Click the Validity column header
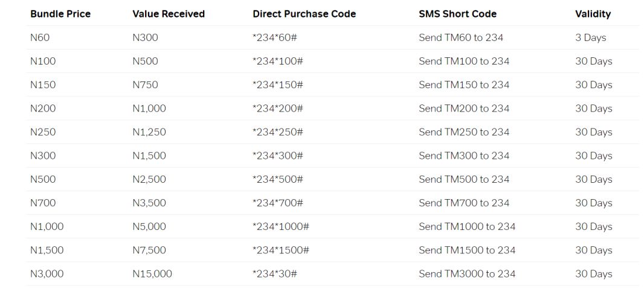This screenshot has height=289, width=644. coord(593,14)
